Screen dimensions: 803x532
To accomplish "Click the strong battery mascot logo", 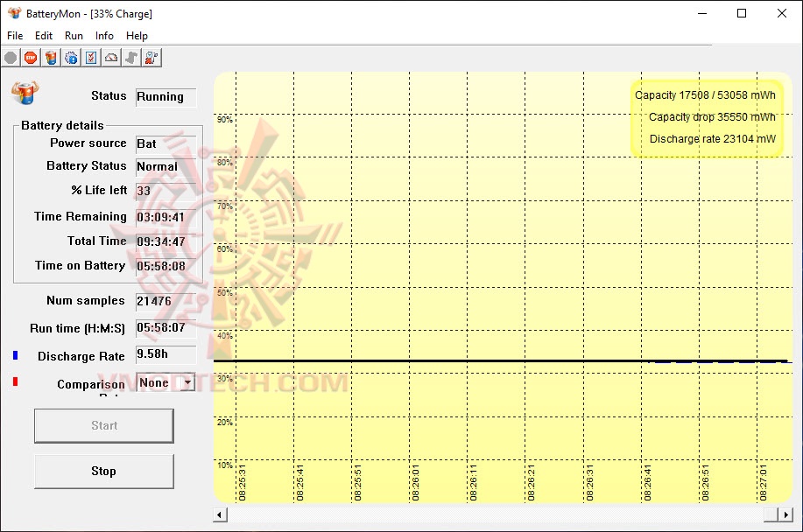I will tap(25, 93).
